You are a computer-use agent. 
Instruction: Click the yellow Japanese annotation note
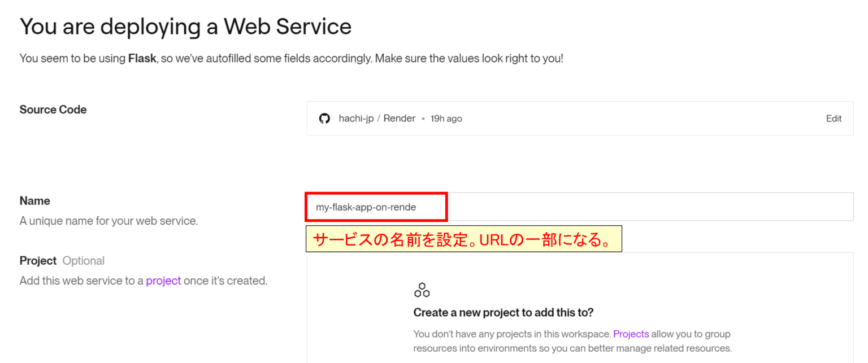(x=463, y=239)
